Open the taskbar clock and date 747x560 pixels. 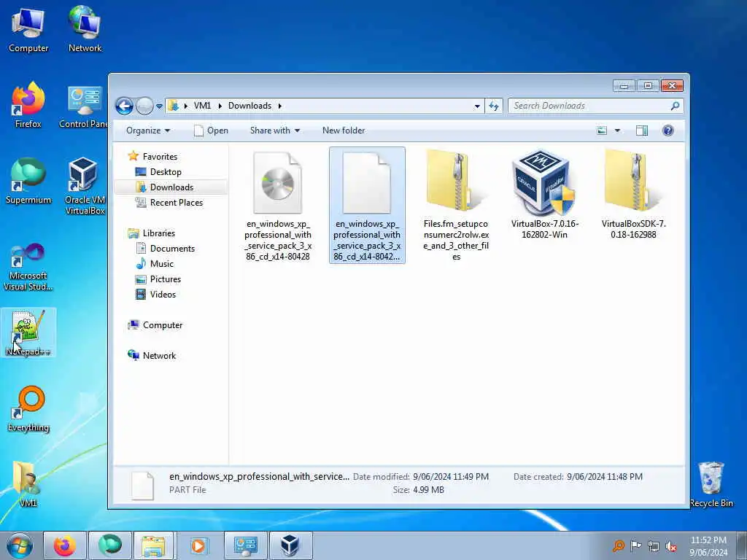708,546
